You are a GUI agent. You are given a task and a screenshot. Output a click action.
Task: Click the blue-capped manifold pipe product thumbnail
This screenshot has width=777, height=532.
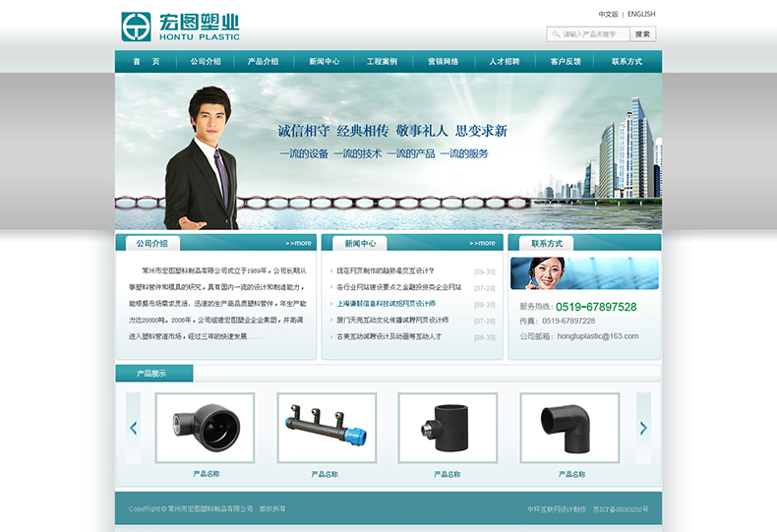tap(327, 428)
